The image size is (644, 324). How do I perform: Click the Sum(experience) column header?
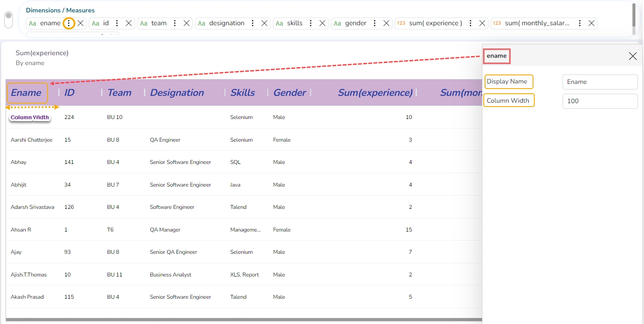375,93
